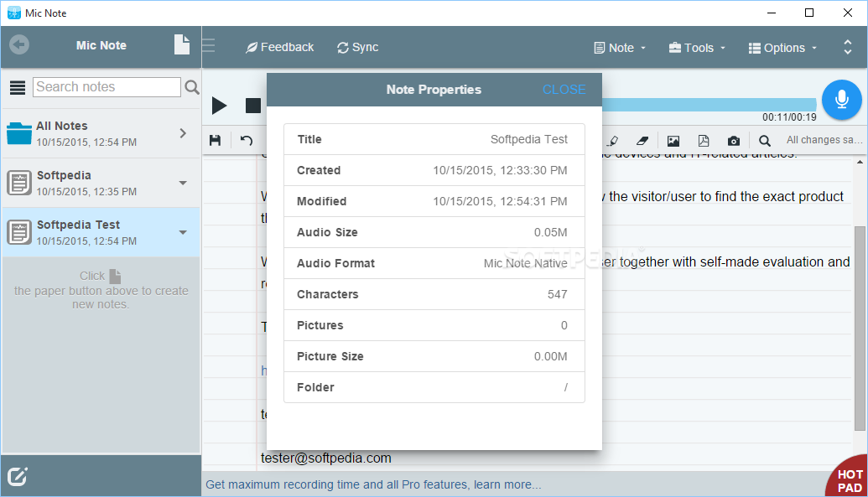Select the Pictures count row
Screen dimensions: 868x497
pyautogui.click(x=434, y=325)
